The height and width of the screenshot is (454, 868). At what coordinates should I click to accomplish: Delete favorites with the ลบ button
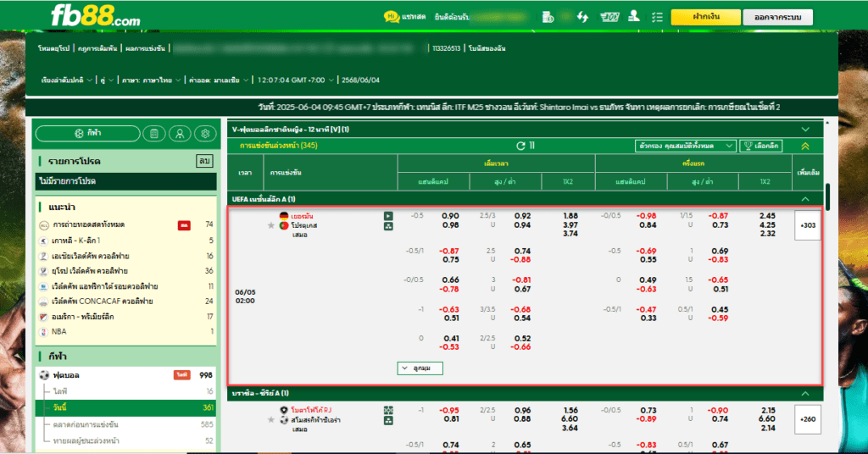[x=204, y=161]
